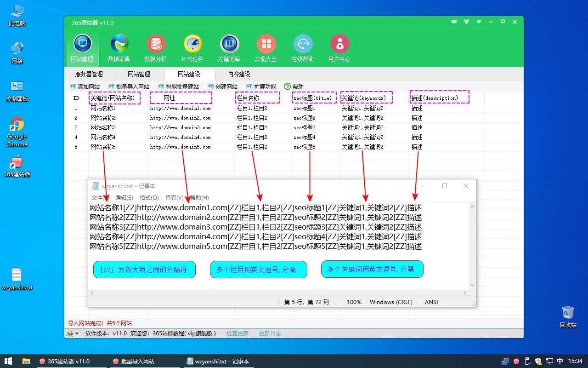Select the 此电脑 desktop icon
The width and height of the screenshot is (588, 368).
click(17, 15)
